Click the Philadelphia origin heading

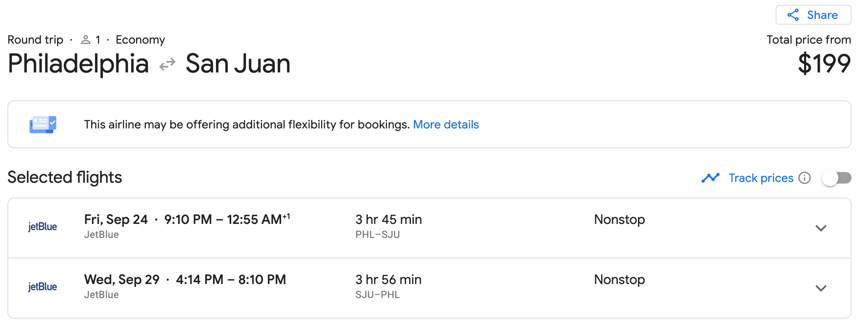[x=78, y=64]
